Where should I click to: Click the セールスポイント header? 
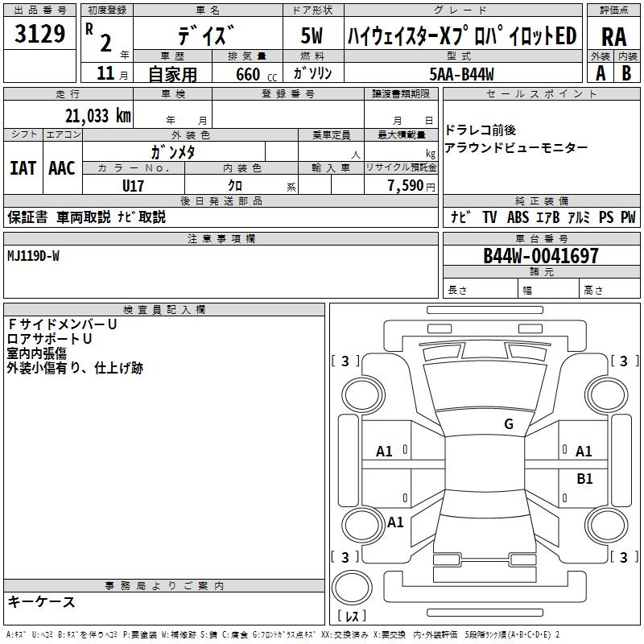click(541, 94)
